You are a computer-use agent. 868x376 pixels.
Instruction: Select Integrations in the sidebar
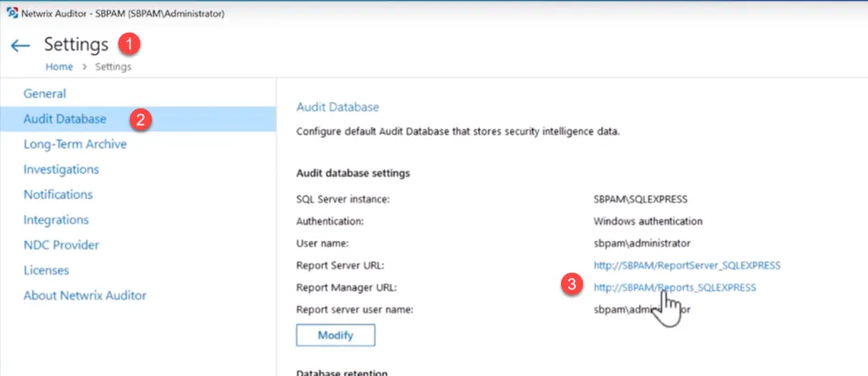(x=56, y=220)
